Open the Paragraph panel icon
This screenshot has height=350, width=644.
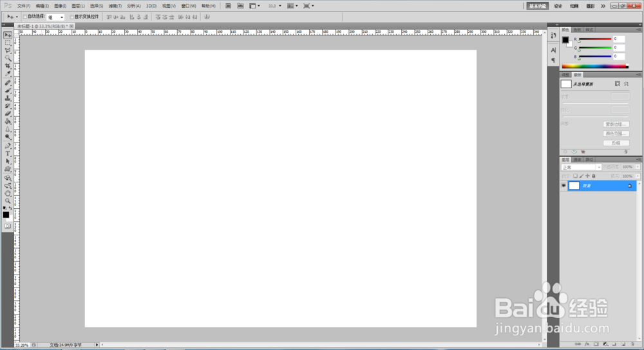(x=553, y=61)
